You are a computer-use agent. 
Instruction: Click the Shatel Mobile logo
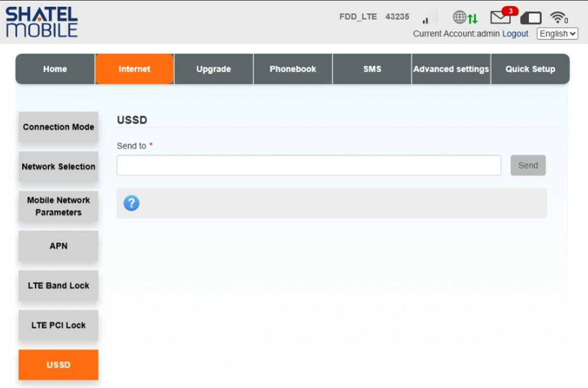42,22
